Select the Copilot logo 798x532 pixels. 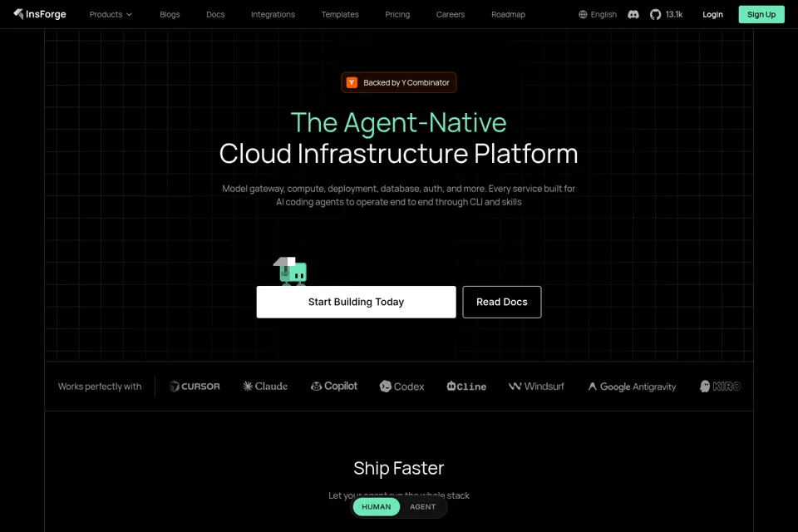(x=334, y=387)
